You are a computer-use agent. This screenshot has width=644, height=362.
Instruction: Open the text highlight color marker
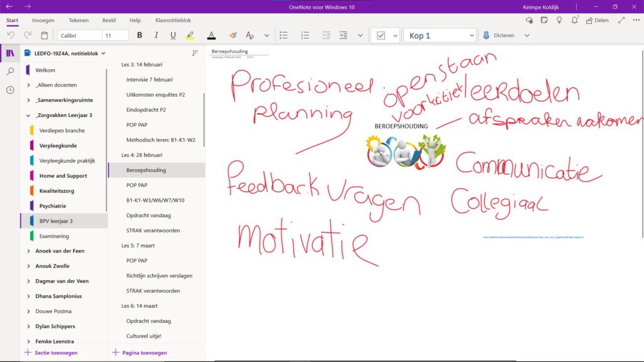[190, 36]
